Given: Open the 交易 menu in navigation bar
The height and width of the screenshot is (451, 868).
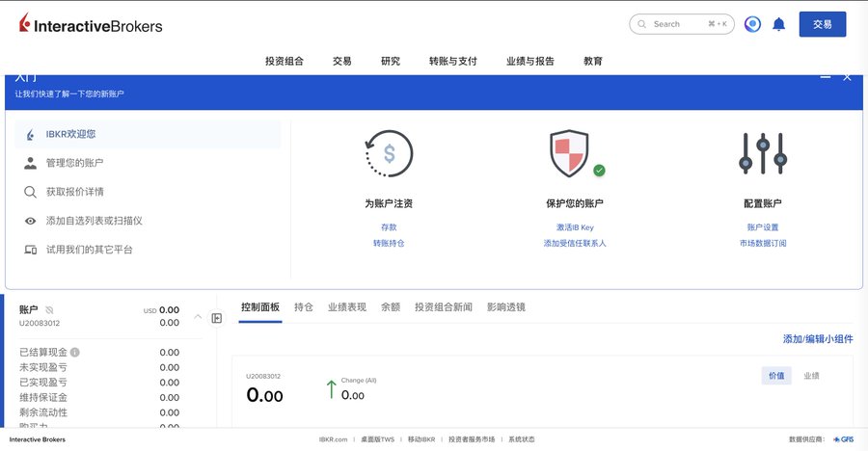Looking at the screenshot, I should click(341, 62).
